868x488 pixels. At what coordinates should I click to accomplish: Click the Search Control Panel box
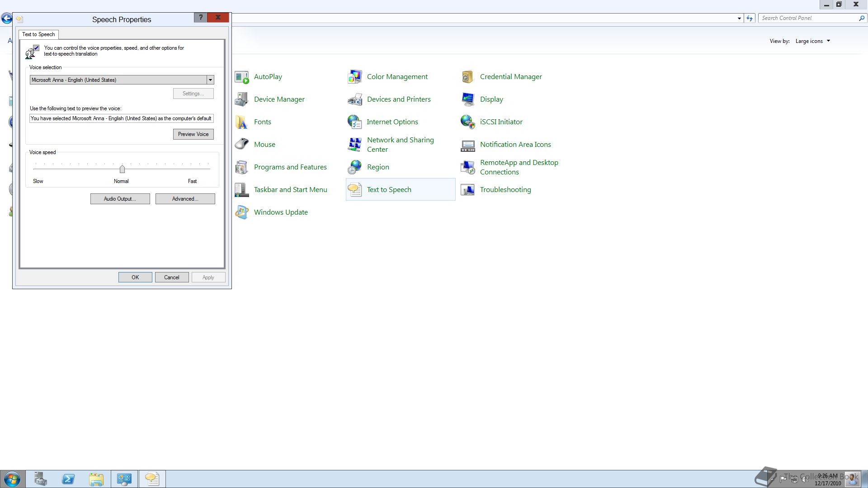click(x=808, y=19)
